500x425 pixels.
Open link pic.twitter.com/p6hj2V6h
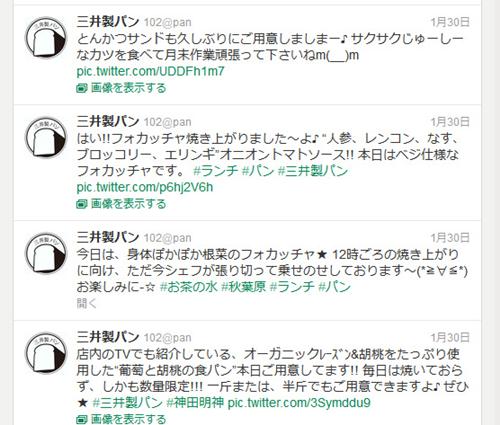tap(145, 187)
